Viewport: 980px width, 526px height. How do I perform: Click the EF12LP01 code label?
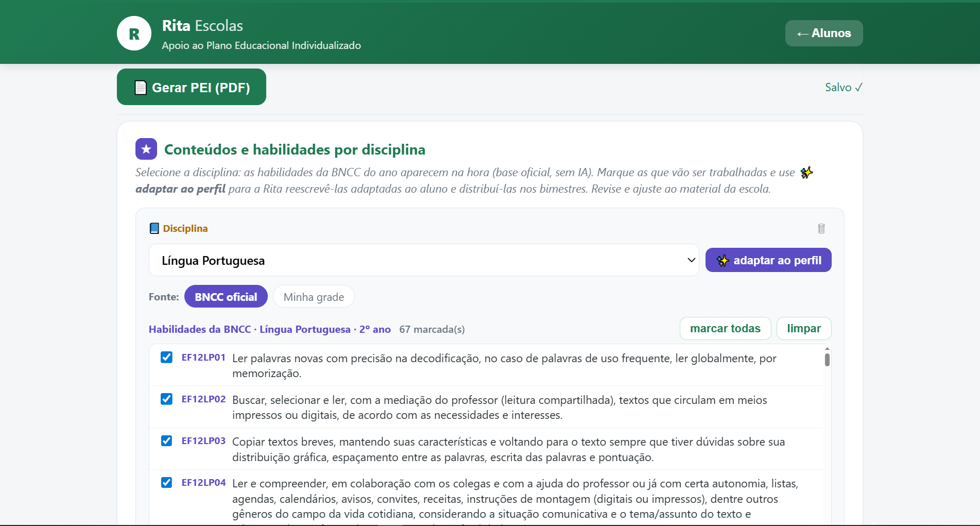click(203, 358)
